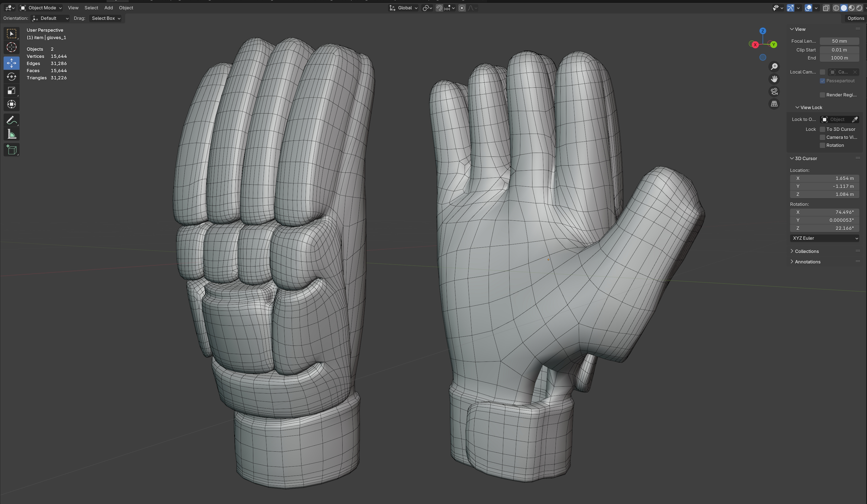The height and width of the screenshot is (504, 867).
Task: Select the Cursor tool
Action: pos(11,47)
